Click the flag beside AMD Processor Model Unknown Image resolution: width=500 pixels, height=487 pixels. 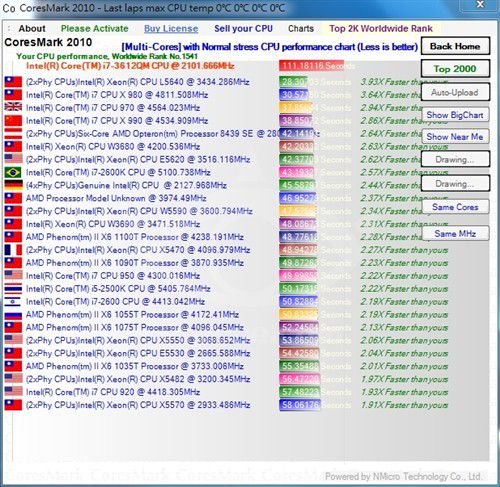click(13, 198)
